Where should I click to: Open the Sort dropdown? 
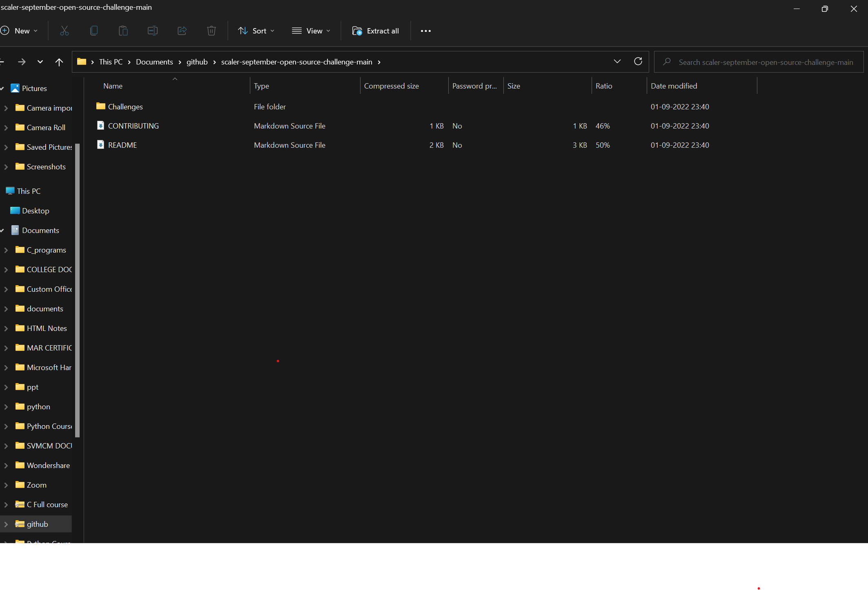256,31
